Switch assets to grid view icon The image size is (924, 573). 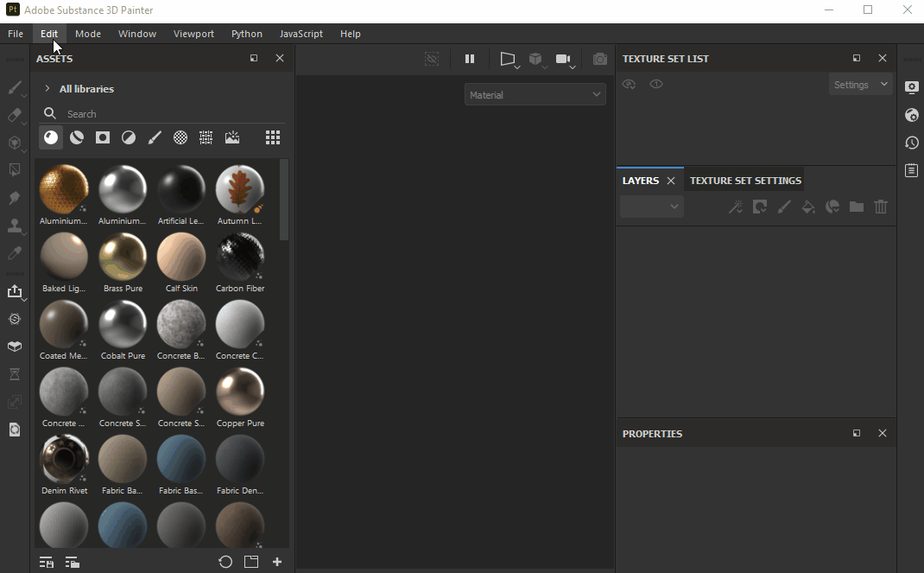pos(272,137)
